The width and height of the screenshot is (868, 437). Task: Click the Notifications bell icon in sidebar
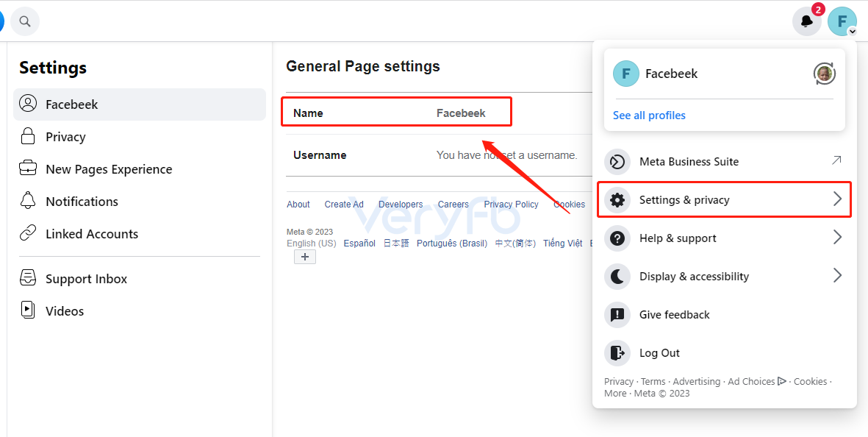28,201
